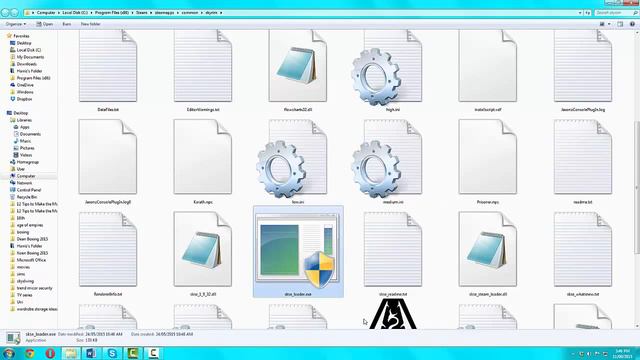Click Local Disk (C:) in the breadcrumb
The height and width of the screenshot is (360, 640).
coord(75,13)
